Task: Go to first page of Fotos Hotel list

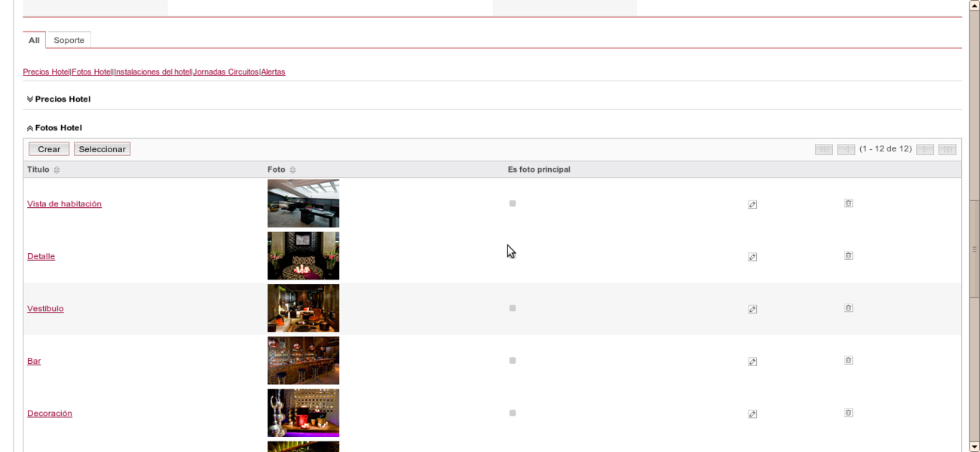Action: 823,149
